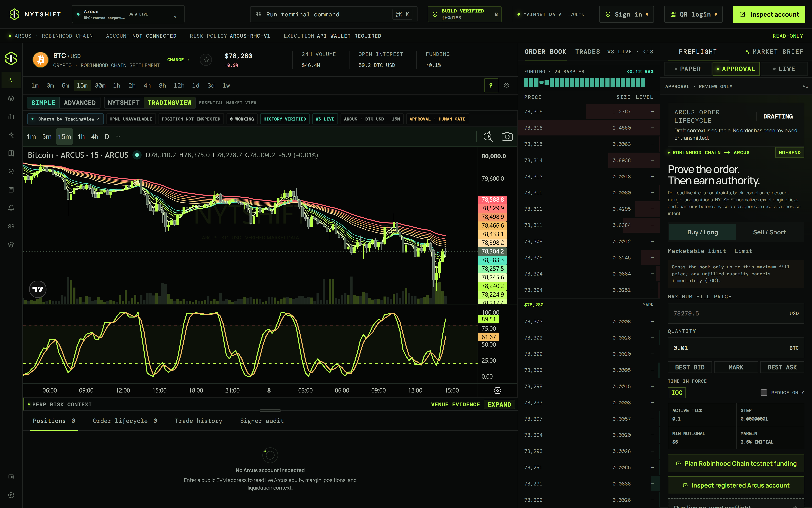Set price to Best Bid
The height and width of the screenshot is (508, 812).
[690, 367]
